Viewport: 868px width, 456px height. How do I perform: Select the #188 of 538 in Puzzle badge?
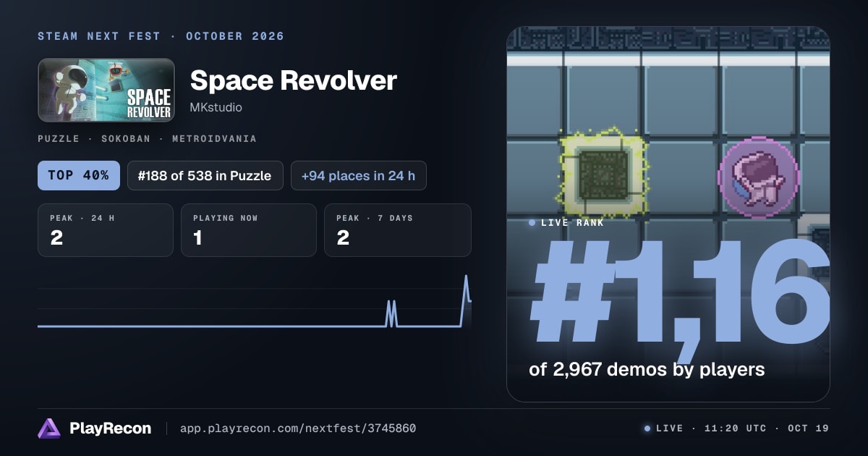[x=205, y=175]
